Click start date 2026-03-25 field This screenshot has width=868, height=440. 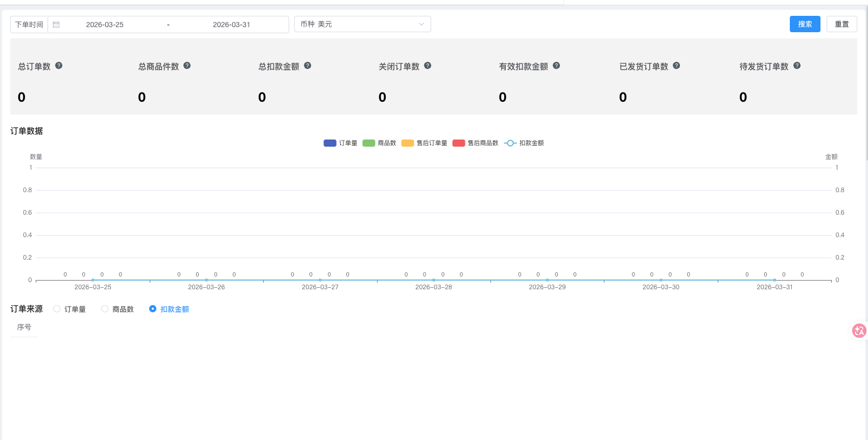(x=105, y=25)
